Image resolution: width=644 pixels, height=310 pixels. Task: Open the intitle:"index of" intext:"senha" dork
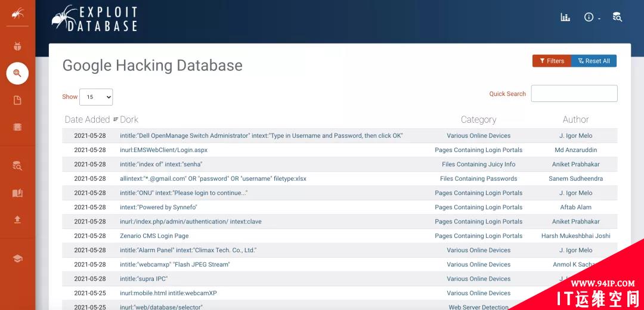161,164
